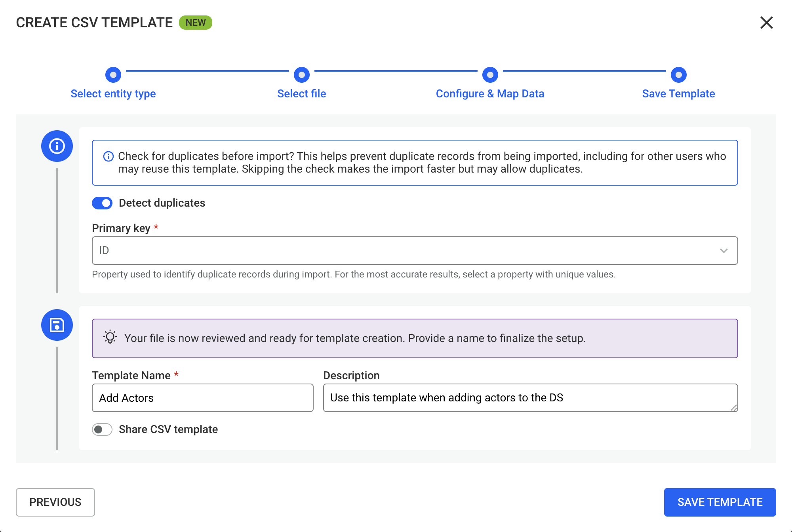This screenshot has height=532, width=792.
Task: Click the Save Template step circle
Action: (679, 75)
